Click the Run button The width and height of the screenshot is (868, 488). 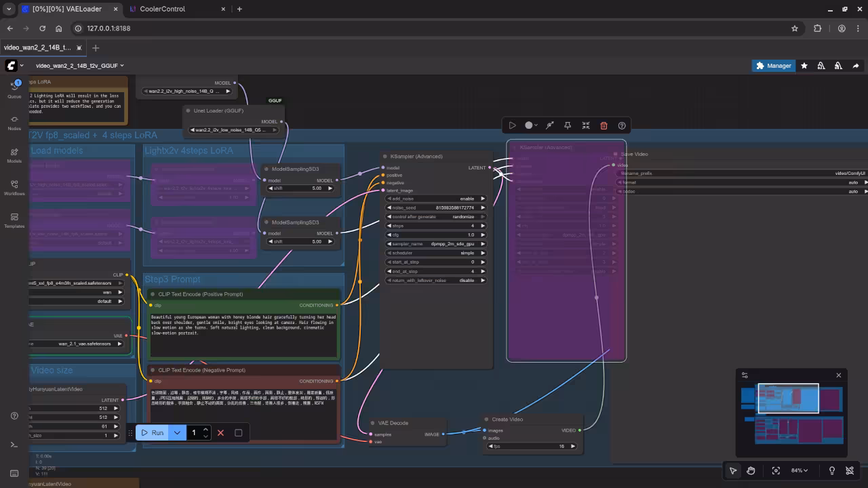(x=152, y=432)
